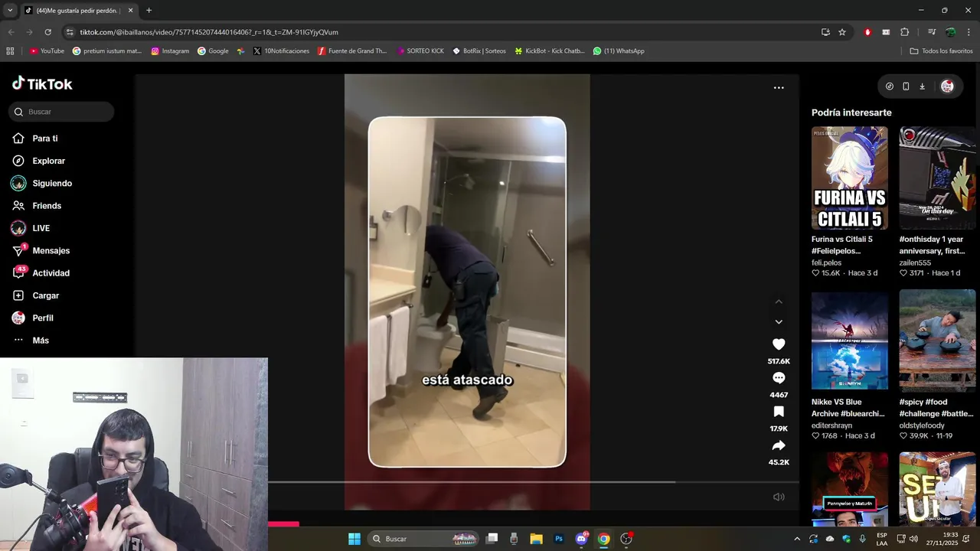980x551 pixels.
Task: Click the TikTok logo
Action: pyautogui.click(x=43, y=83)
